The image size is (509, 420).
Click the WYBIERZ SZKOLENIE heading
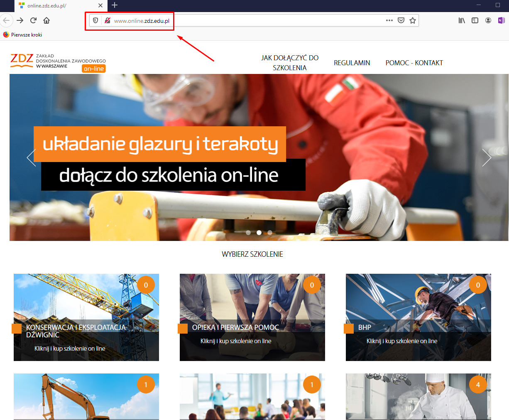coord(252,254)
